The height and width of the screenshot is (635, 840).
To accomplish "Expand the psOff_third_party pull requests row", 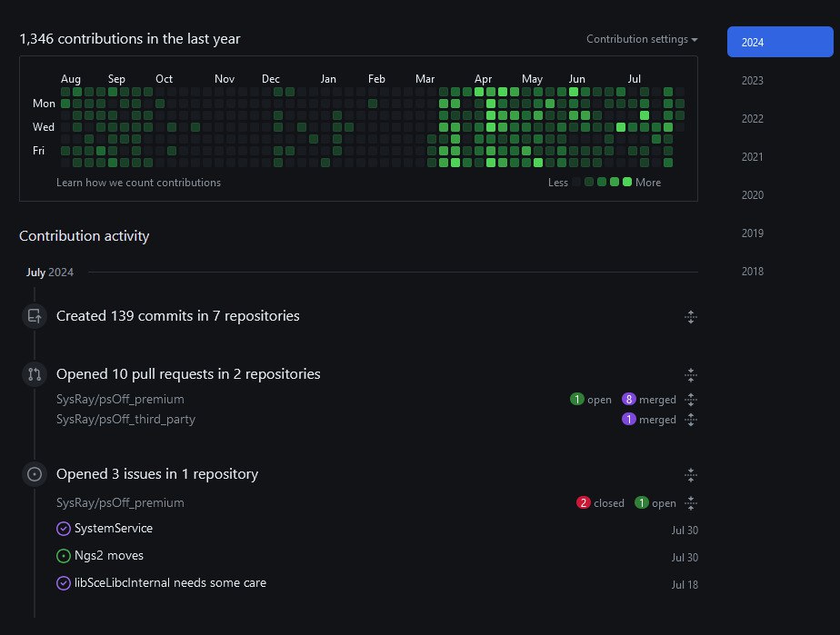I will 690,420.
